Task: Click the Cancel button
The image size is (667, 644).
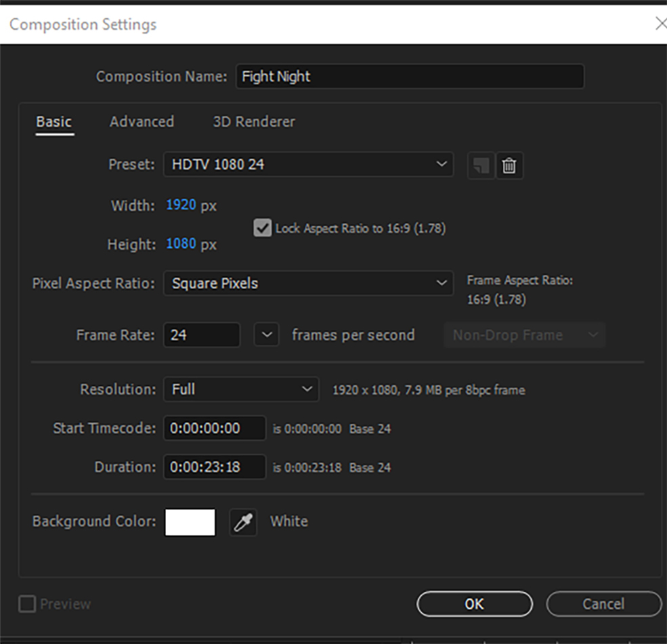Action: pyautogui.click(x=603, y=603)
